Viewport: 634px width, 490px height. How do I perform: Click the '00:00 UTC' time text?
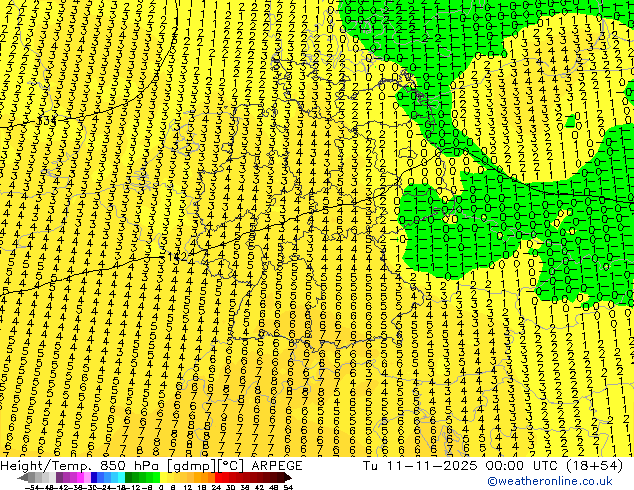tap(520, 466)
